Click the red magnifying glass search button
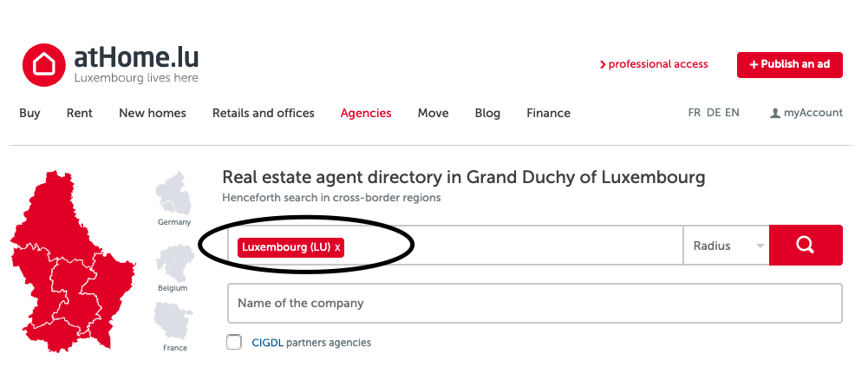868x374 pixels. tap(806, 246)
